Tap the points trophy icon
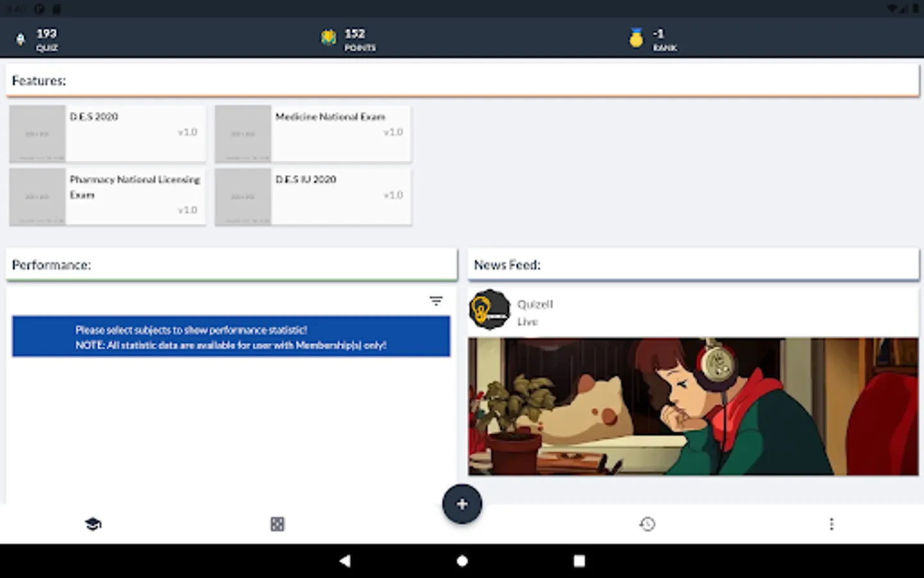The height and width of the screenshot is (578, 924). pyautogui.click(x=329, y=38)
